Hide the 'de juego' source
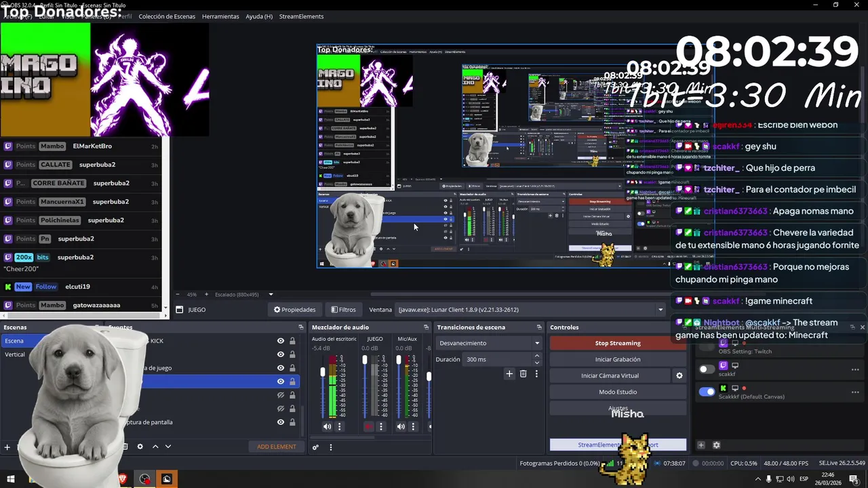Screen dimensions: 868x488 (x=281, y=368)
